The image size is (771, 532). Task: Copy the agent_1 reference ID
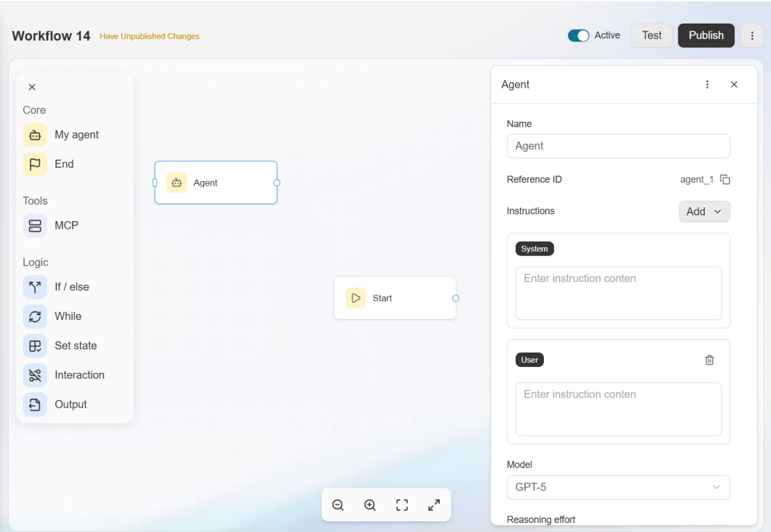point(725,180)
